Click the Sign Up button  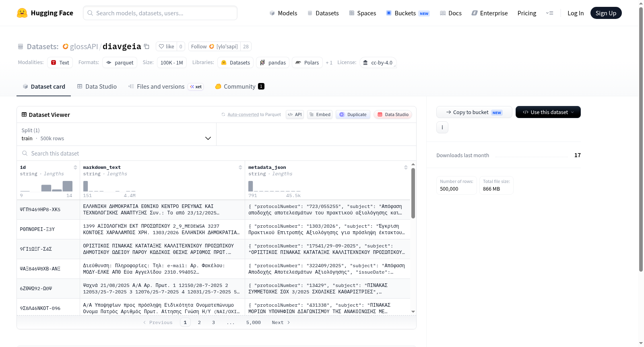click(606, 13)
